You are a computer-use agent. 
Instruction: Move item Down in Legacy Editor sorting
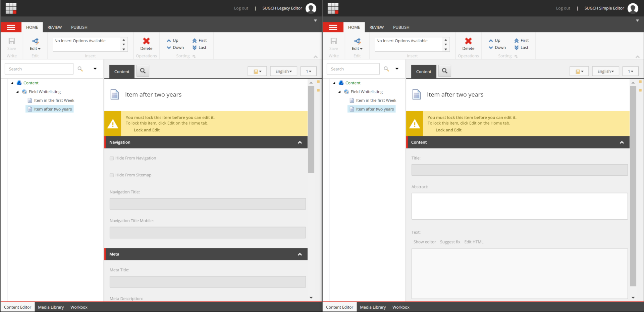click(x=175, y=48)
